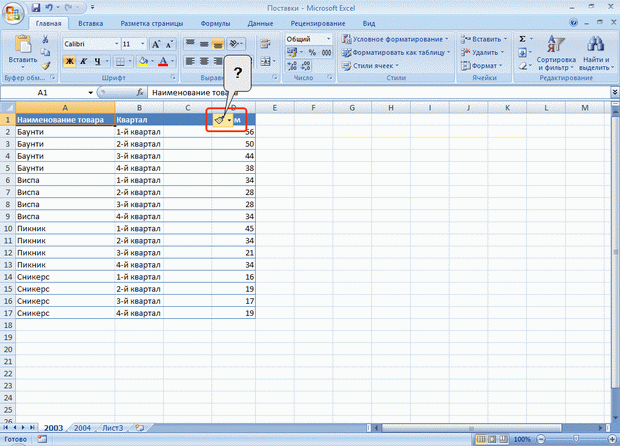The height and width of the screenshot is (446, 620).
Task: Activate the Format Painter brush icon
Action: point(45,65)
